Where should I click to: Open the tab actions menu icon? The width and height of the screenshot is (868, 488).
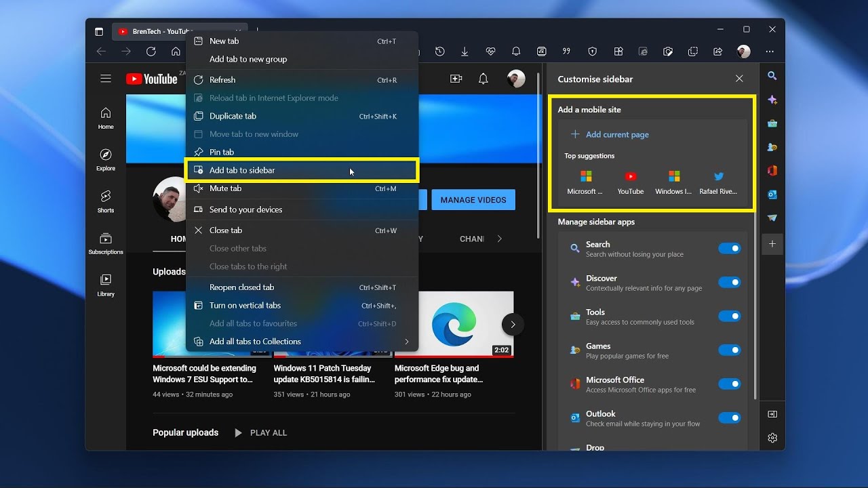99,31
